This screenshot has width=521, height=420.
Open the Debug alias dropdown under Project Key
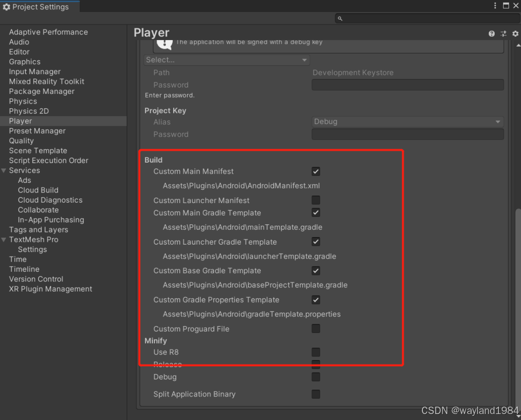coord(407,122)
